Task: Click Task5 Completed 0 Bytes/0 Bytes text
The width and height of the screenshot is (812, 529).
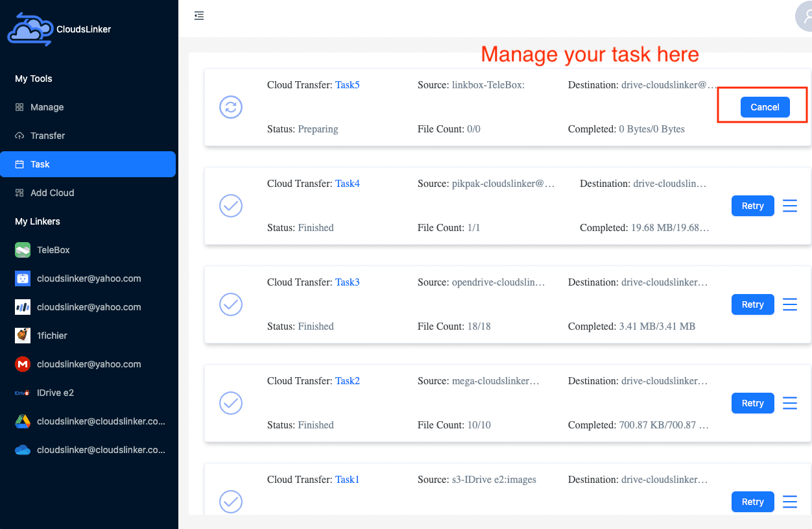Action: [652, 129]
